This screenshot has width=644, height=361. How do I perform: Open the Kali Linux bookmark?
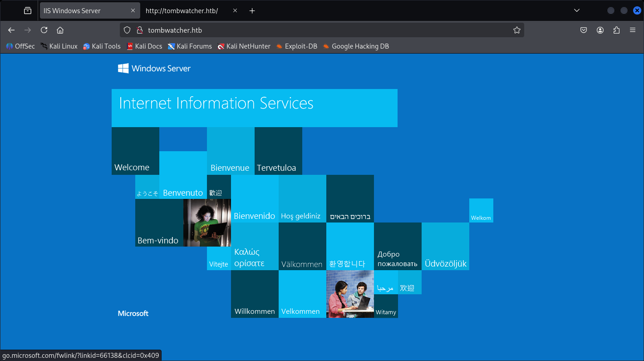pos(59,46)
